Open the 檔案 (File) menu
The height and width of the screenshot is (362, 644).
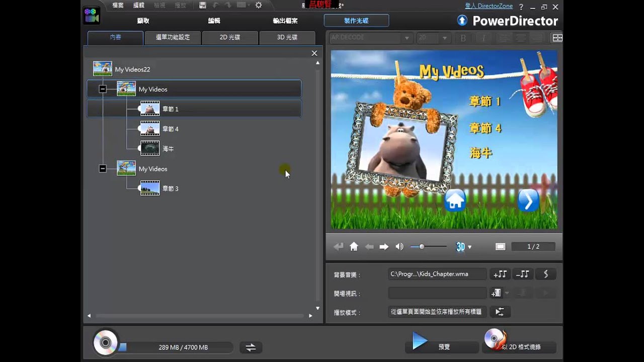118,6
